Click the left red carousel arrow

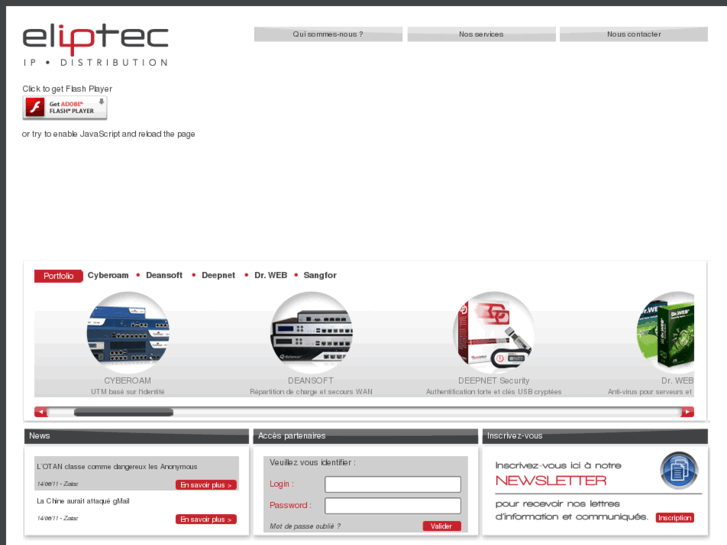click(x=41, y=412)
